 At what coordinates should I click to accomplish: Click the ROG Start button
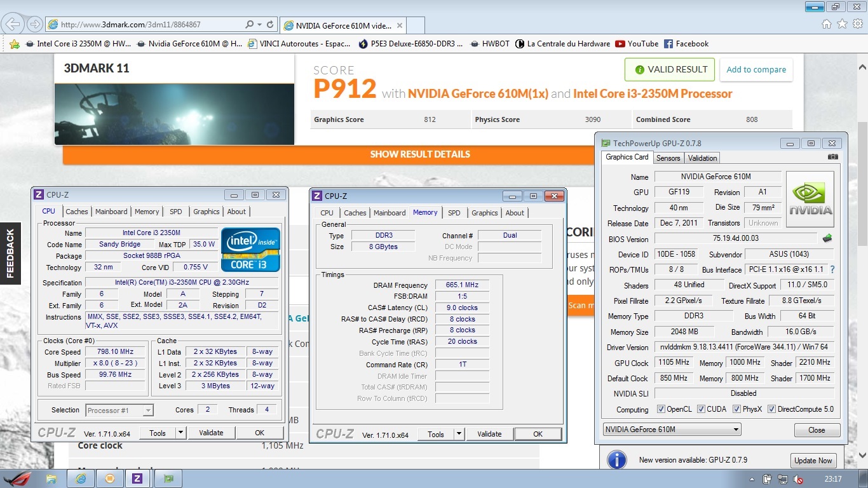(x=17, y=478)
